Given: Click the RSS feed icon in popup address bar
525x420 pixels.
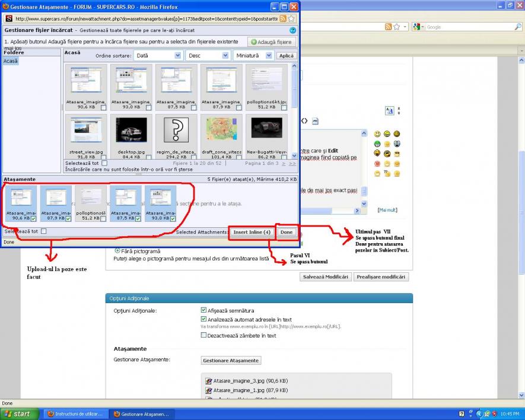Looking at the screenshot, I should click(283, 18).
